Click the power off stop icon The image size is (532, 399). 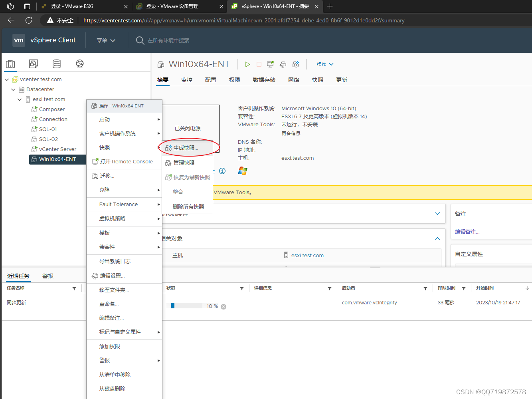pos(259,64)
